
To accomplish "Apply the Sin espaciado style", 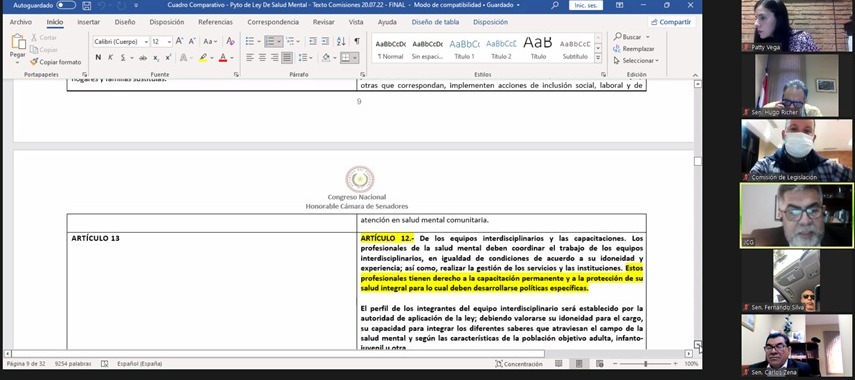I will (427, 49).
